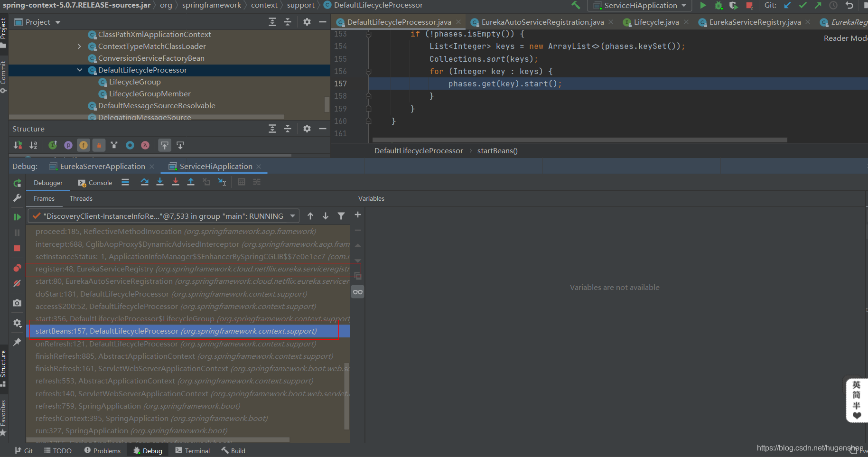The width and height of the screenshot is (868, 457).
Task: Toggle Show non-public lock icon
Action: click(x=99, y=145)
